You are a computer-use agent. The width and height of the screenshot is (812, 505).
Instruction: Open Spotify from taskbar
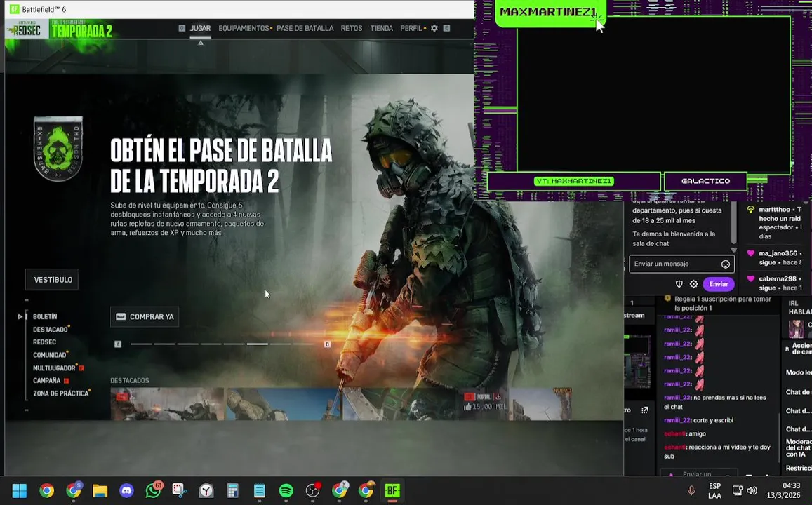286,490
